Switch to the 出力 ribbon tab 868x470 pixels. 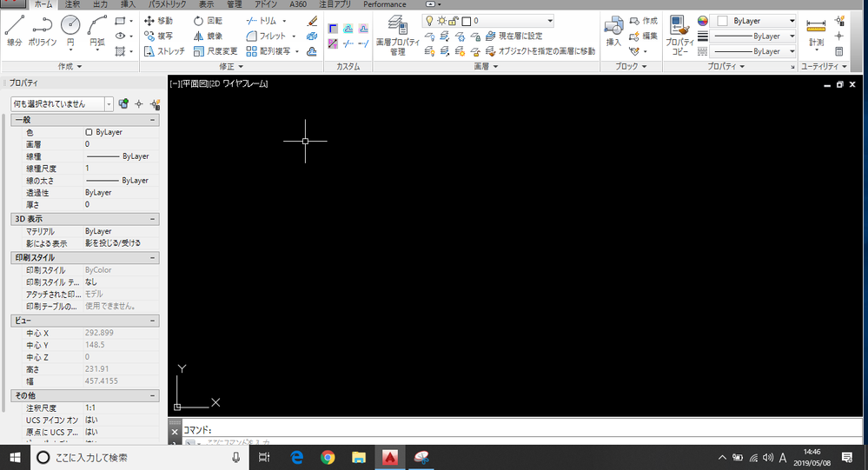[100, 4]
